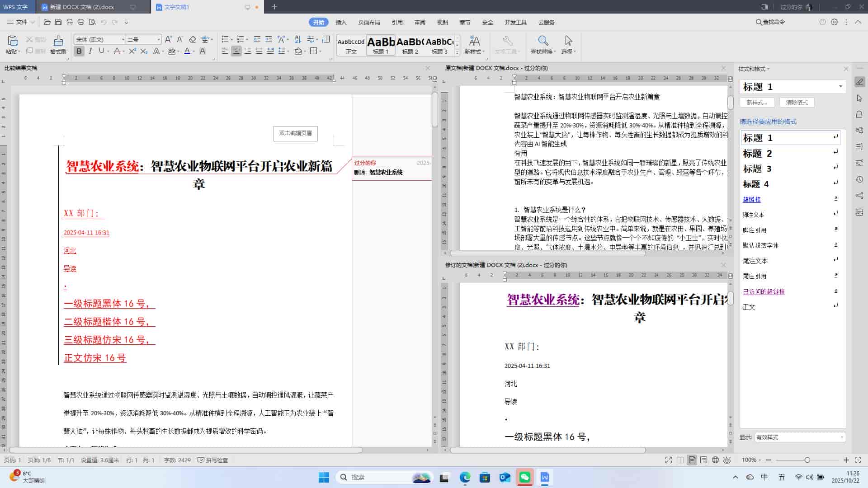
Task: Click the justify alignment icon
Action: pyautogui.click(x=259, y=52)
